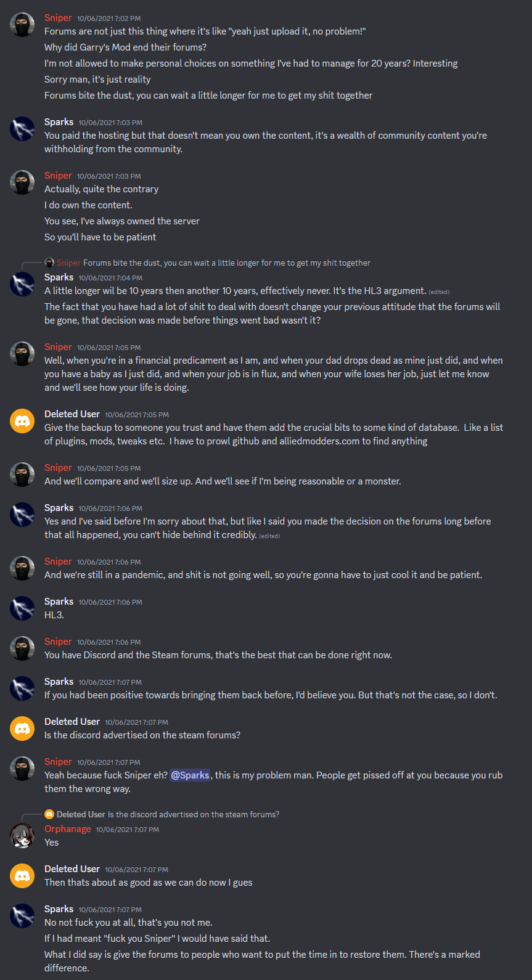Click the 7:02 PM timestamp on Sniper's first message
The height and width of the screenshot is (980, 532).
108,18
